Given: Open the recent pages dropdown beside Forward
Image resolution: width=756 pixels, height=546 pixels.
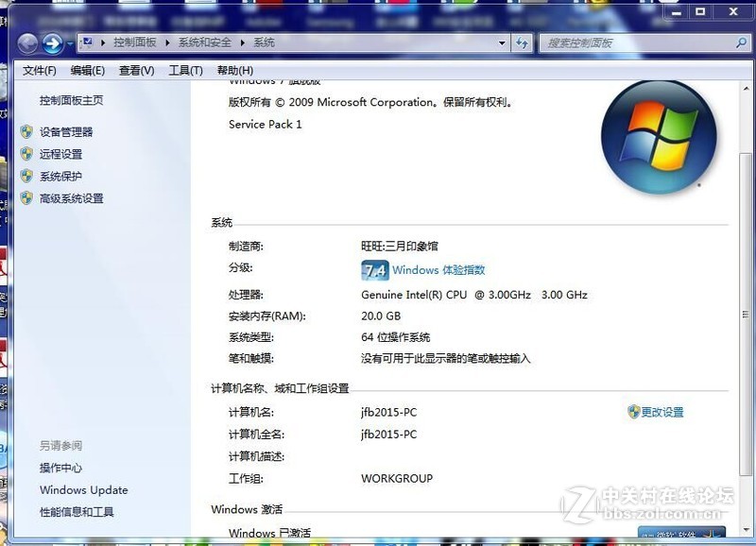Looking at the screenshot, I should click(x=70, y=43).
